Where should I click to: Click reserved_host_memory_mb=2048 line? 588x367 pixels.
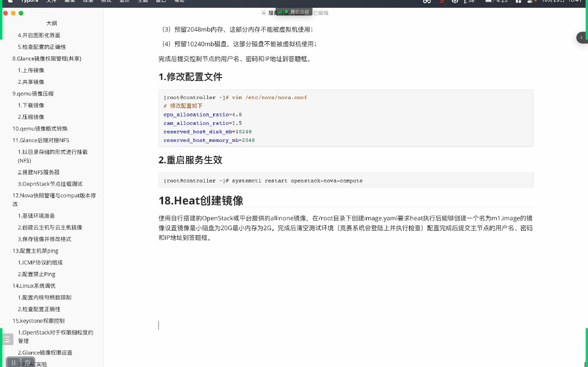pos(209,140)
